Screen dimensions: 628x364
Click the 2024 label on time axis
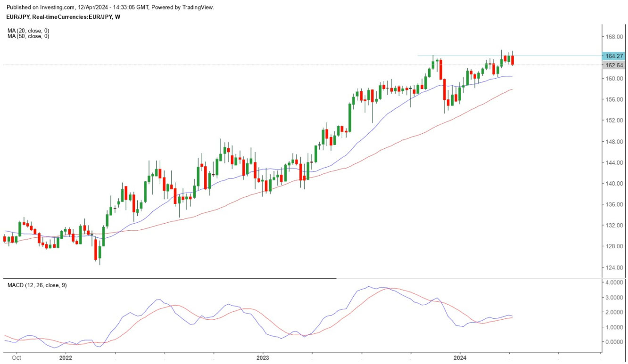pyautogui.click(x=460, y=358)
